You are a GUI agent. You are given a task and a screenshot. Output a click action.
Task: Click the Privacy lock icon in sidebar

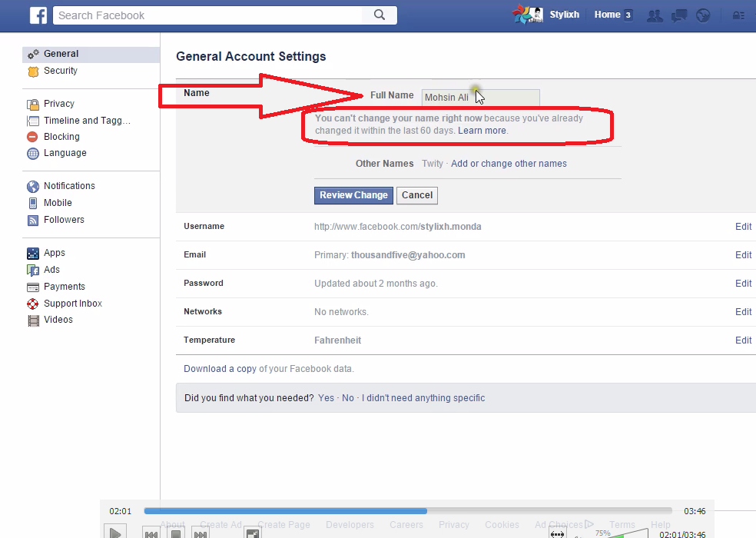click(33, 105)
